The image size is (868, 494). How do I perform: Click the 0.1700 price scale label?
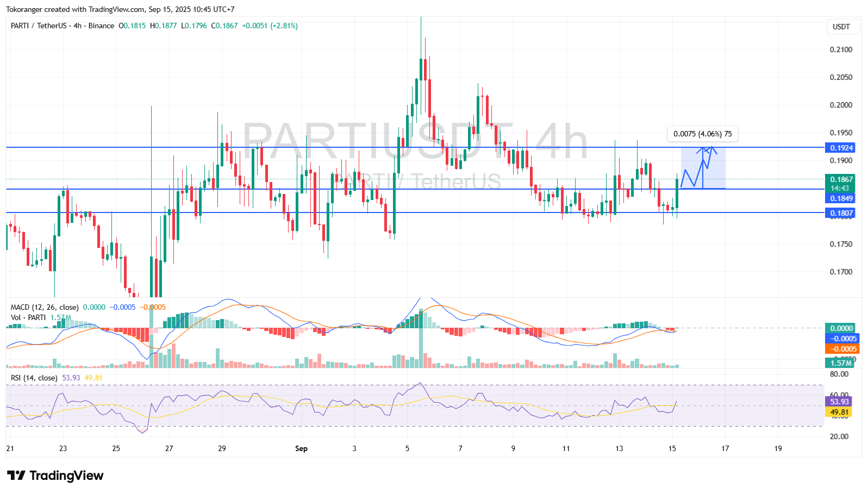pyautogui.click(x=841, y=272)
